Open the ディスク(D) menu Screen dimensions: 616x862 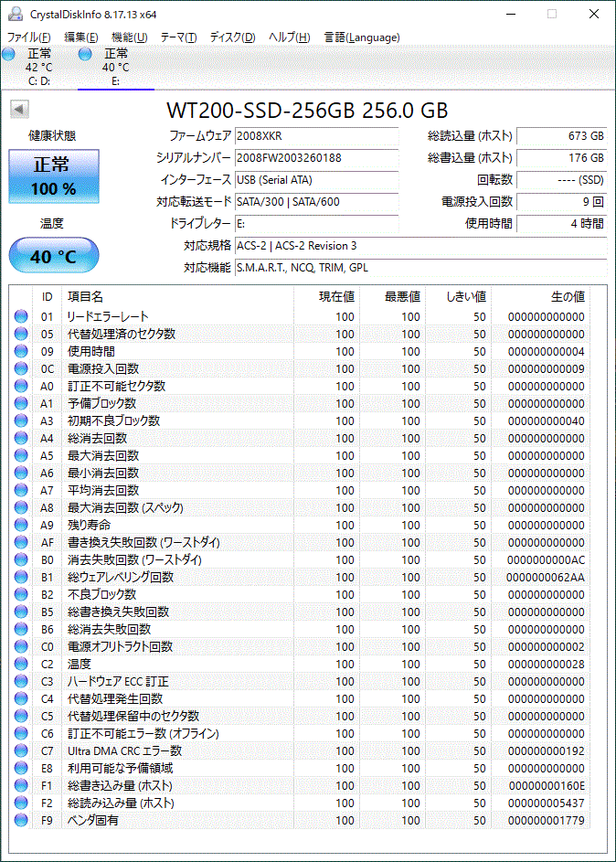tap(232, 37)
